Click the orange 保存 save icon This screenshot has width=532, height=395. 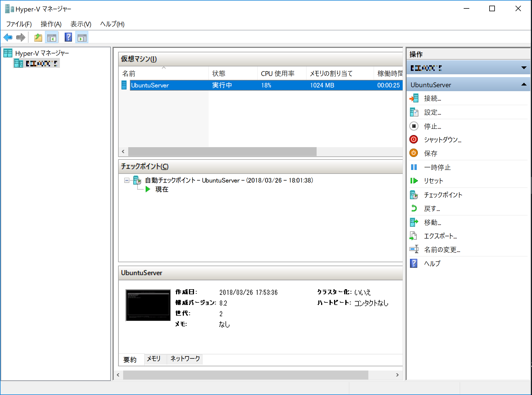tap(414, 153)
